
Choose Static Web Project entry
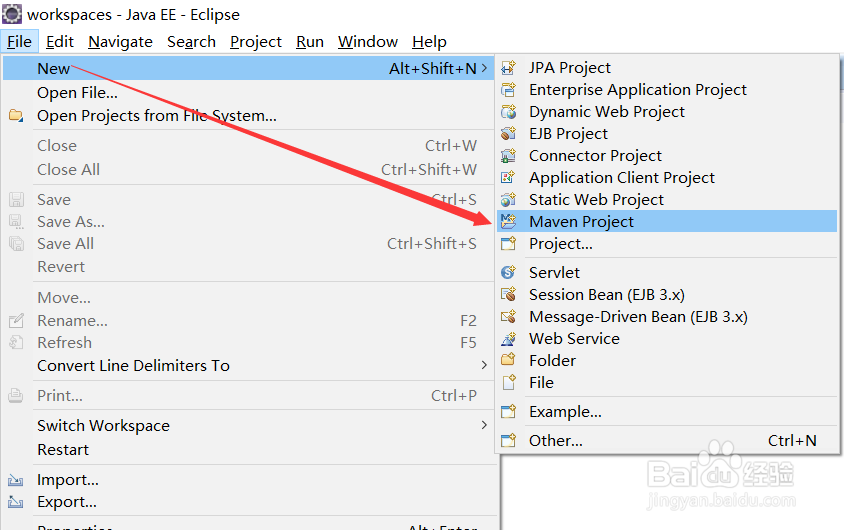point(667,200)
